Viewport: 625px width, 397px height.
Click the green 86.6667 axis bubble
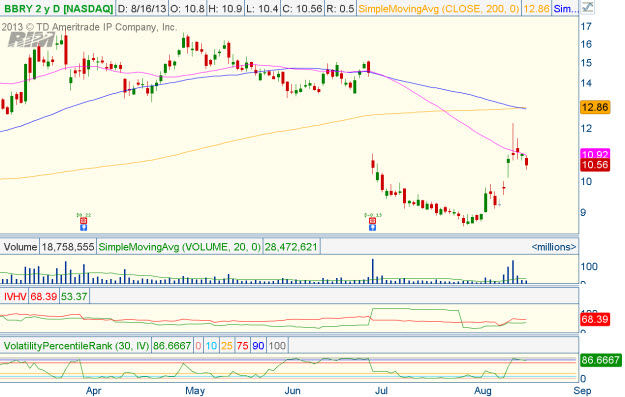click(x=601, y=360)
